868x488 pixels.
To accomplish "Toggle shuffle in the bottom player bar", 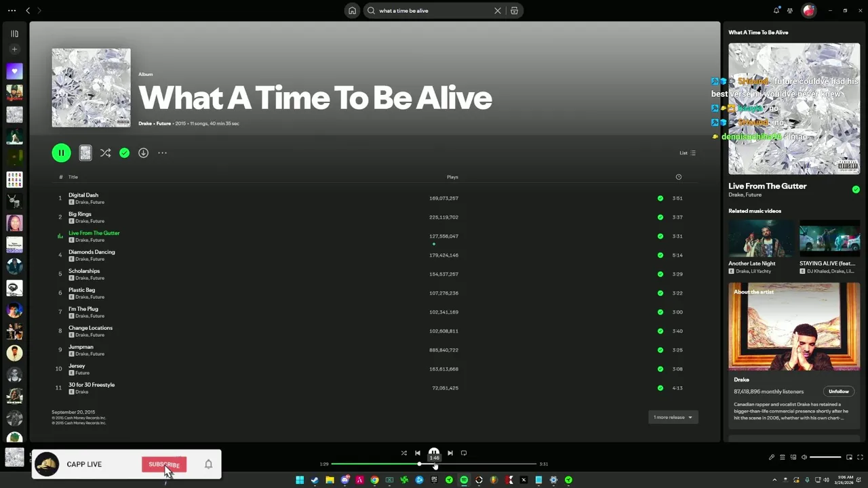I will tap(403, 453).
